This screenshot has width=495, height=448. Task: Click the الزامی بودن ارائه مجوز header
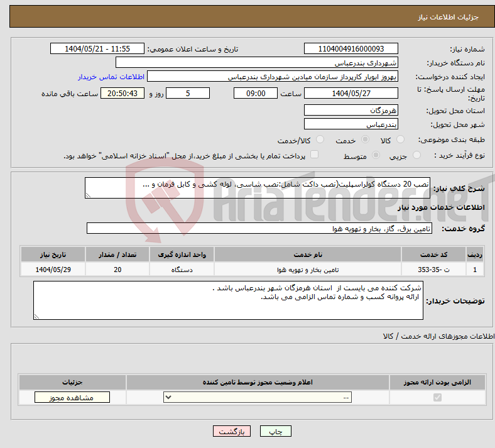click(437, 382)
